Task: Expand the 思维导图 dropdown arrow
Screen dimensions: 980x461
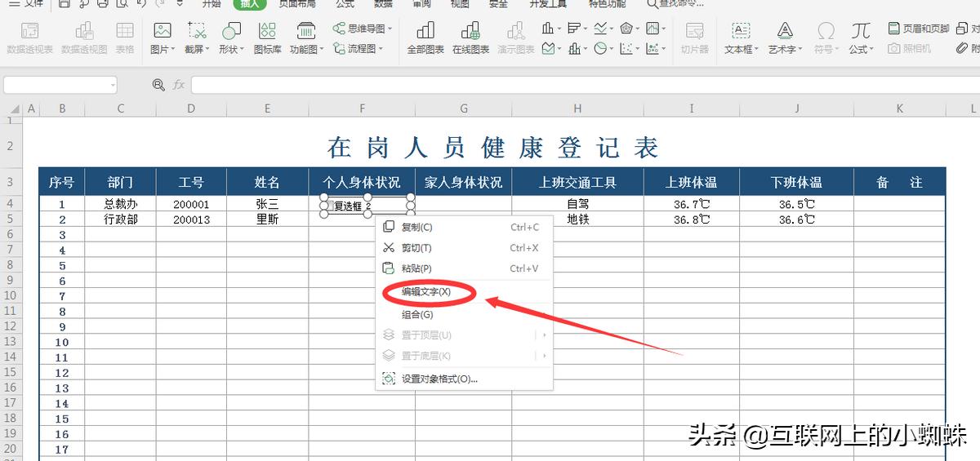Action: [x=390, y=29]
